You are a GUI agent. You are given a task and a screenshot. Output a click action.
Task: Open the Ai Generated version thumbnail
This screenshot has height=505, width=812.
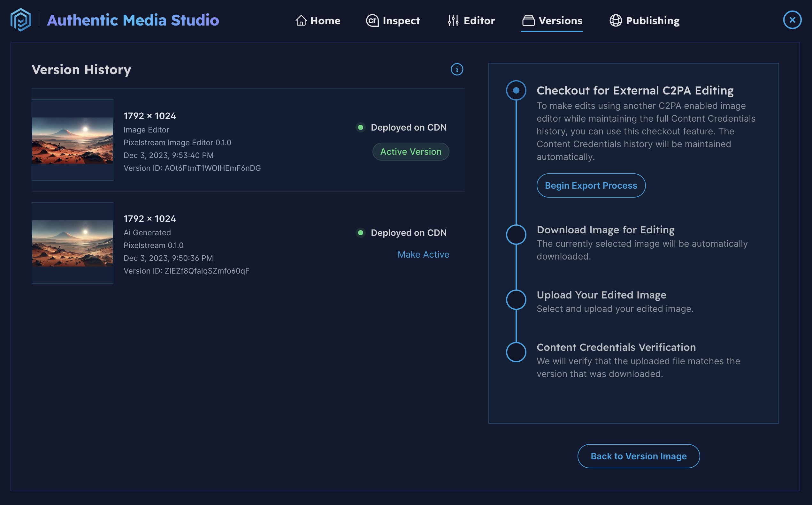(73, 243)
